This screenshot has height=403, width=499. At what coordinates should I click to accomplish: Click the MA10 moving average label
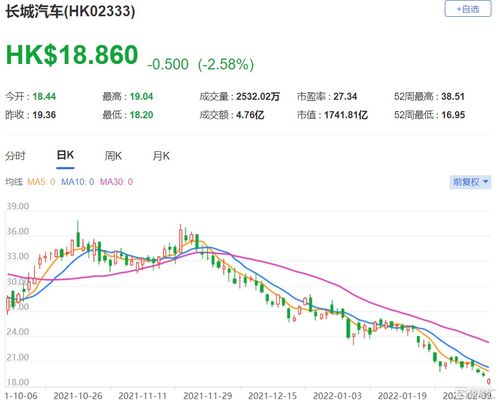(x=77, y=182)
